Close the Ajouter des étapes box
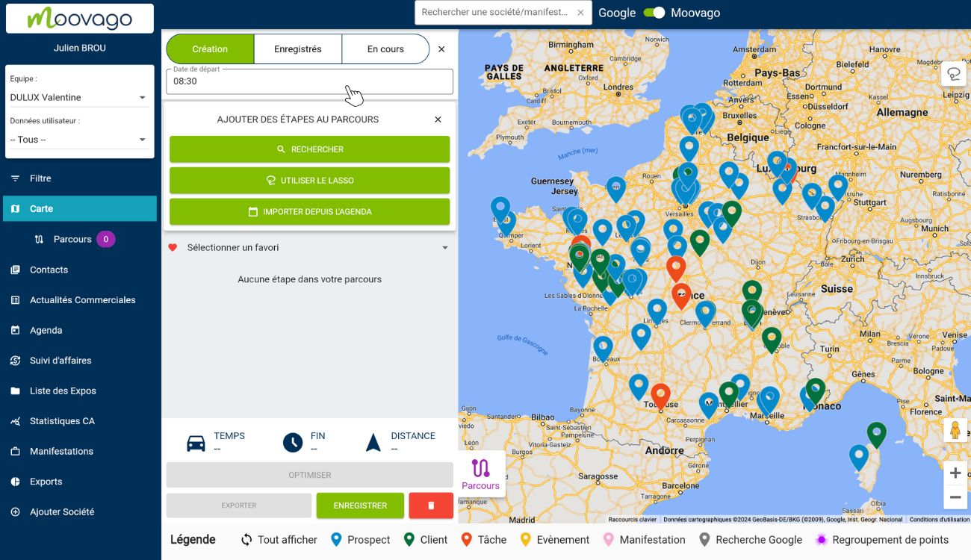 coord(438,119)
